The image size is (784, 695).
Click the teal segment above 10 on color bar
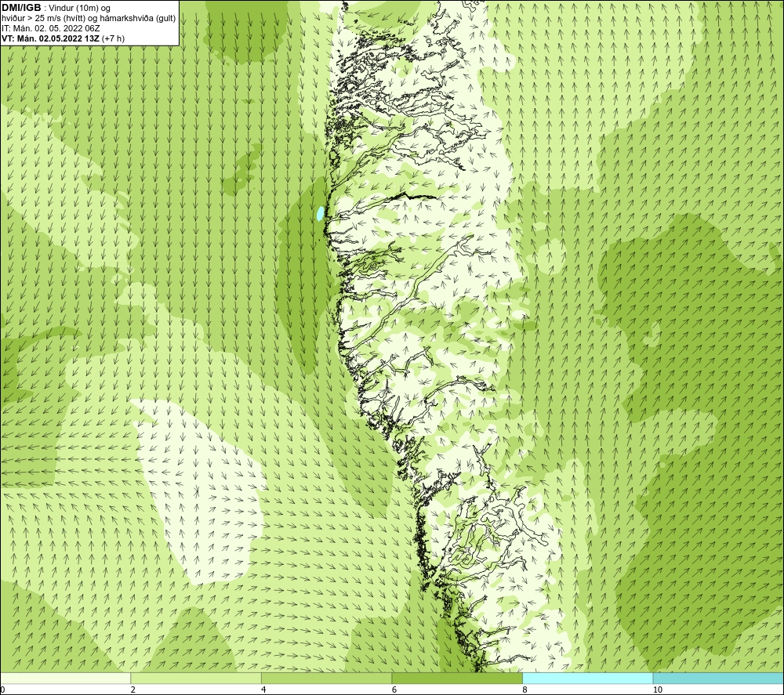coord(718,678)
